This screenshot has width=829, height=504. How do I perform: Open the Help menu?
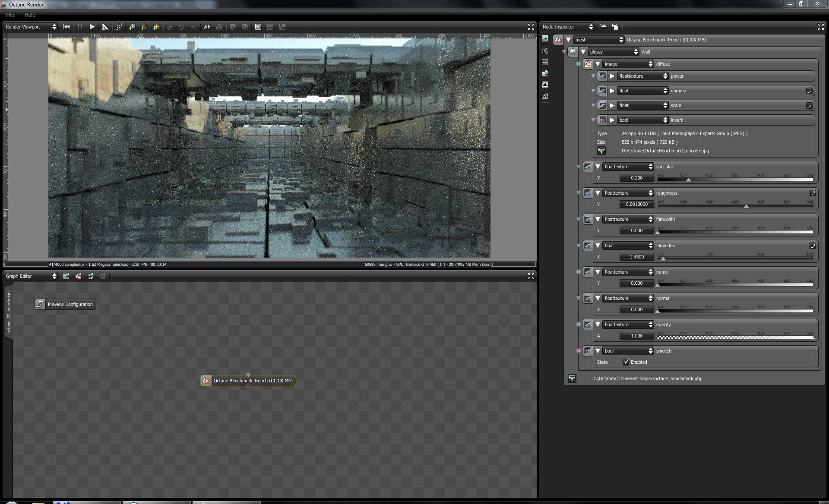(x=30, y=15)
